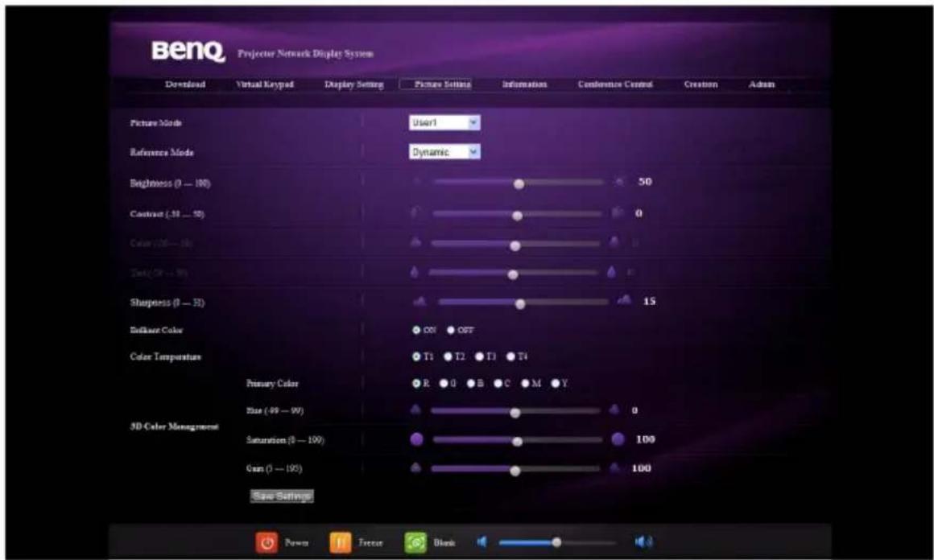The height and width of the screenshot is (560, 934).
Task: Open the Virtual Keypad tab
Action: pyautogui.click(x=265, y=84)
